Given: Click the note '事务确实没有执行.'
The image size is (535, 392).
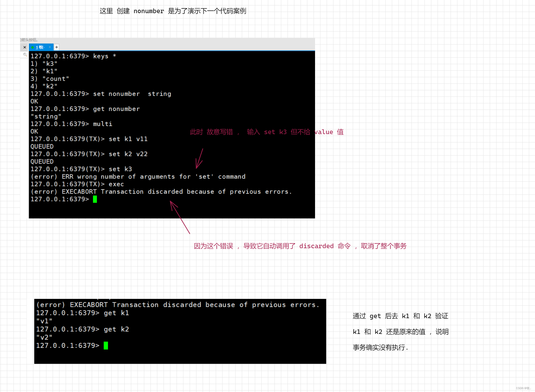Looking at the screenshot, I should (380, 348).
